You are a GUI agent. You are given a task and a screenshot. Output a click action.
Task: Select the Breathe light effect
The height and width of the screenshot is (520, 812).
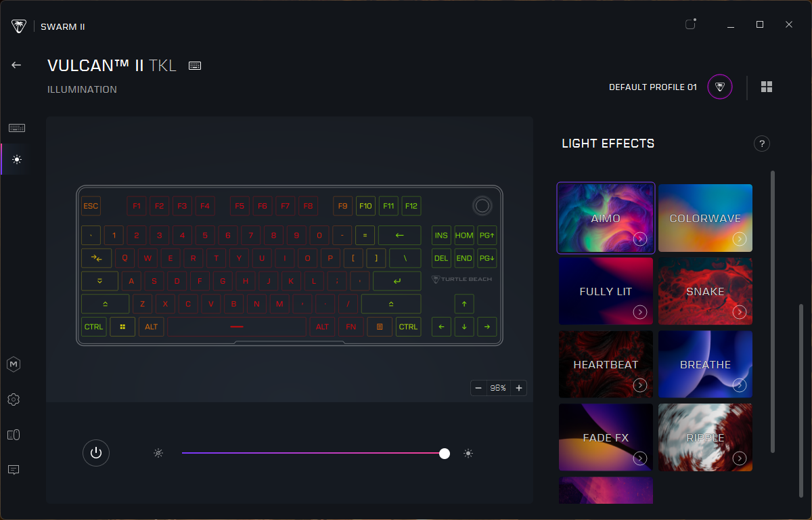(x=705, y=364)
